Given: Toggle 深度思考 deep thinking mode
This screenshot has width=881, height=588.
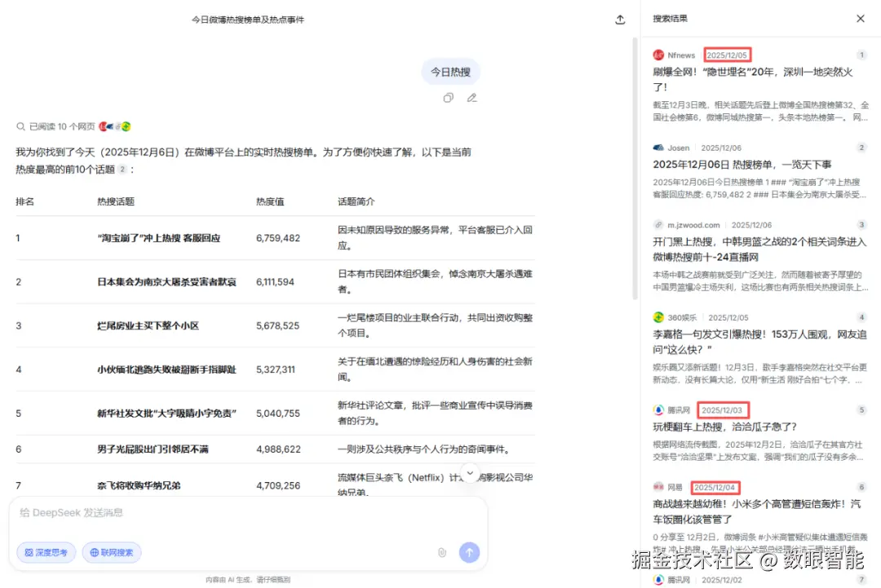Looking at the screenshot, I should (x=46, y=553).
